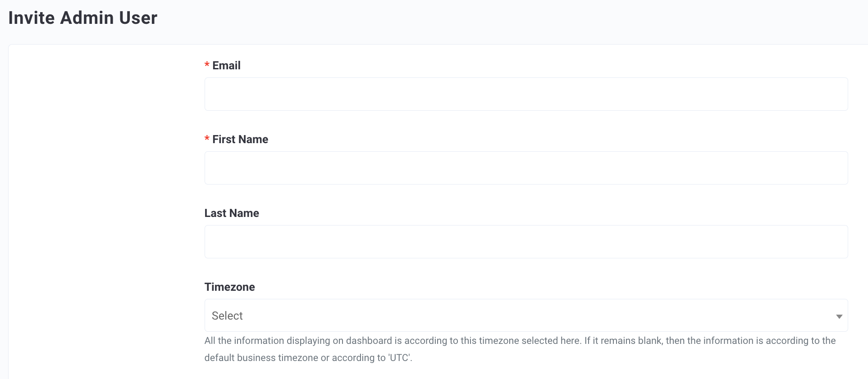Click into the Last Name field
The height and width of the screenshot is (379, 868).
point(526,242)
